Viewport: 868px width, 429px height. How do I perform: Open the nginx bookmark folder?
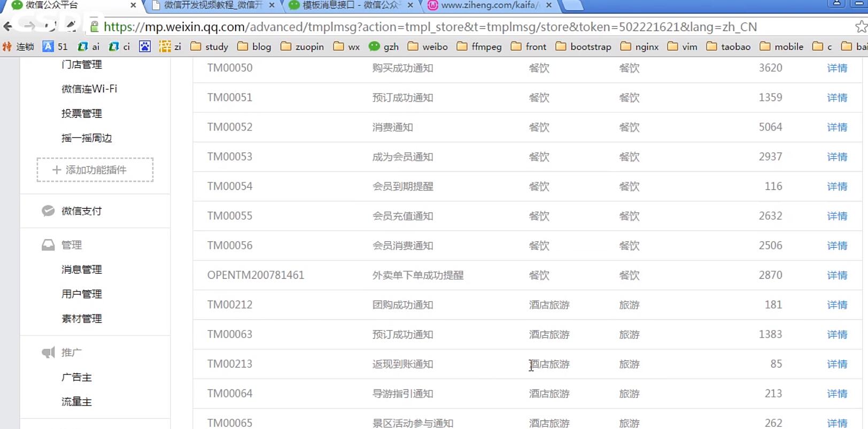[x=639, y=47]
